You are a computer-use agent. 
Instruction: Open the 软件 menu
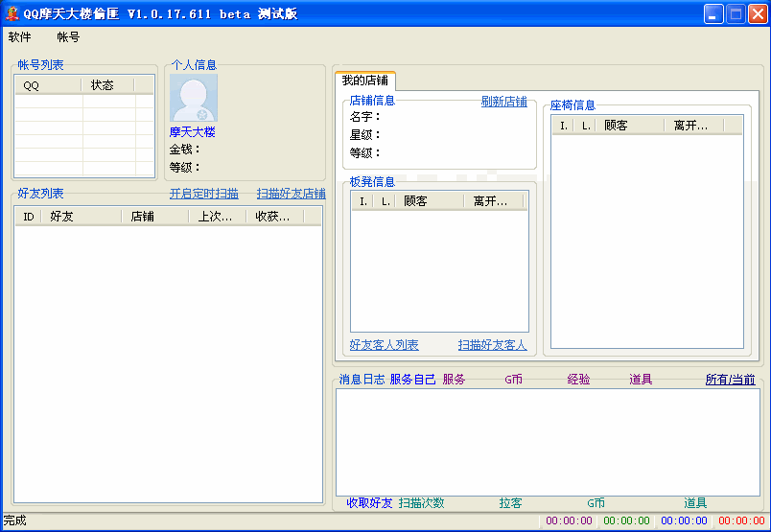(20, 37)
